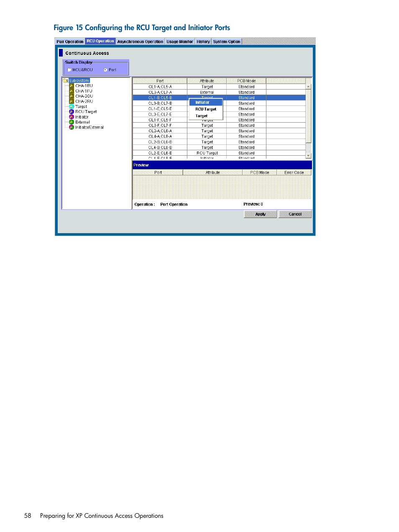The height and width of the screenshot is (532, 399).
Task: Select the Target tree label
Action: (81, 106)
